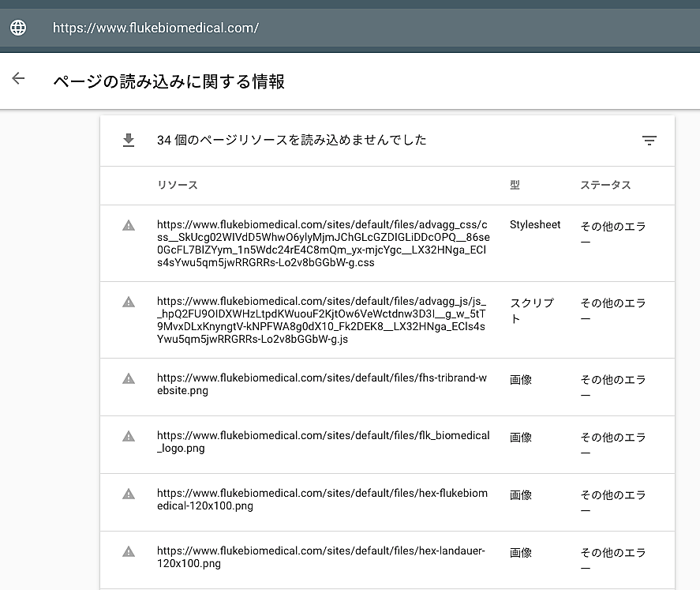Click warning icon beside flk_biomedical_logo.png
The height and width of the screenshot is (590, 700).
[129, 436]
